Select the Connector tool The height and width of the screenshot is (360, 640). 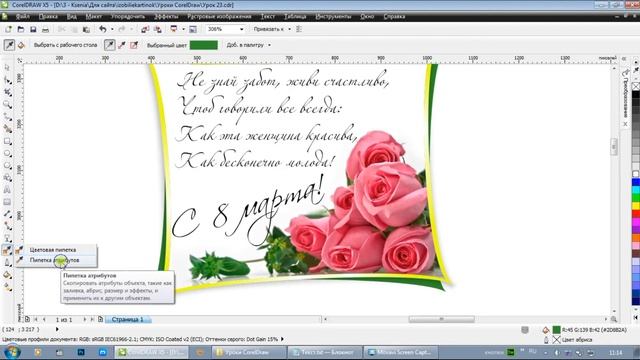[7, 226]
